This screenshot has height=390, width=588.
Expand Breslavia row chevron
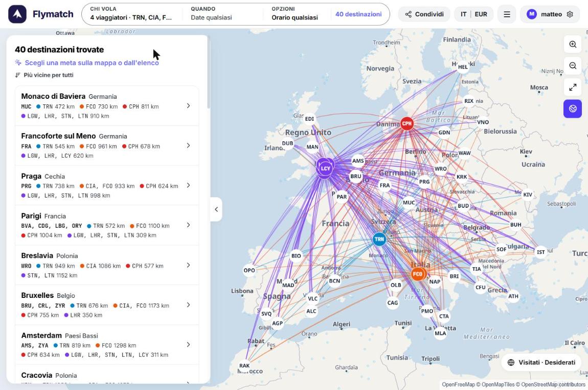pos(188,266)
